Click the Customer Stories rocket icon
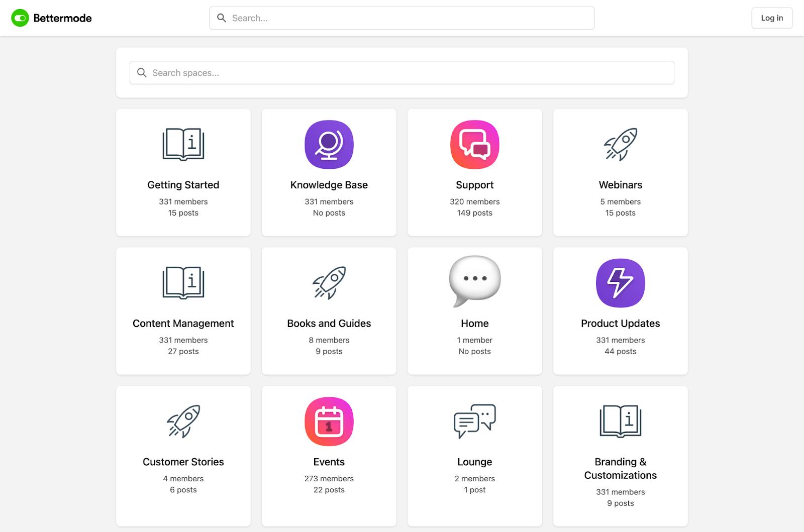 [x=183, y=421]
